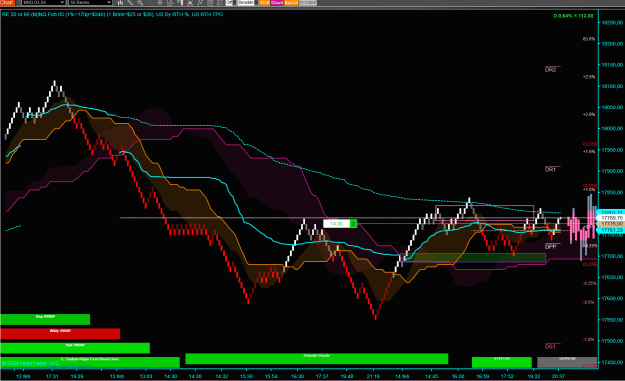Click the bar chart style icon
The width and height of the screenshot is (625, 381).
pos(120,2)
